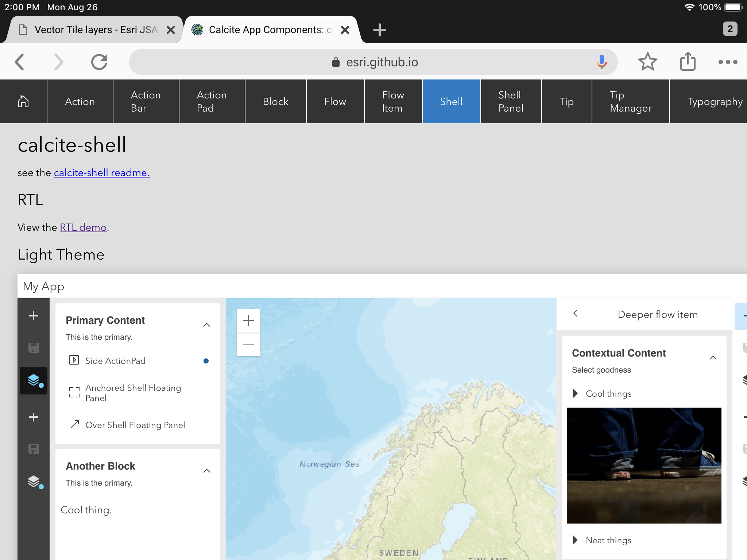Collapse the Primary Content block
Screen dimensions: 747x560
(x=207, y=325)
